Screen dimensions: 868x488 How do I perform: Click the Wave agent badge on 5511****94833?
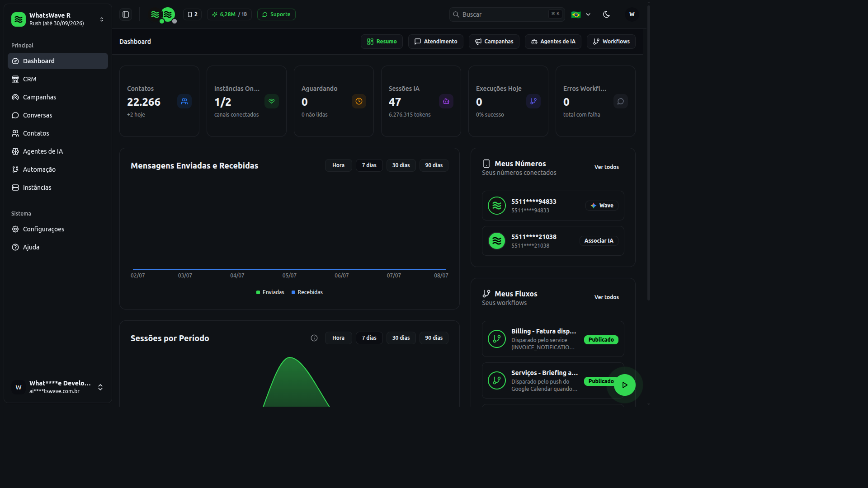[x=602, y=206]
